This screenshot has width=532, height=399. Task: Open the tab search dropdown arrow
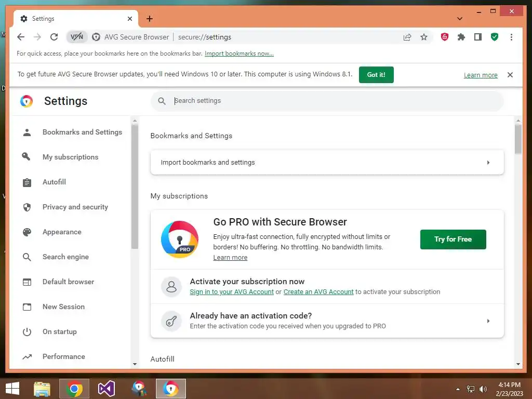[460, 19]
